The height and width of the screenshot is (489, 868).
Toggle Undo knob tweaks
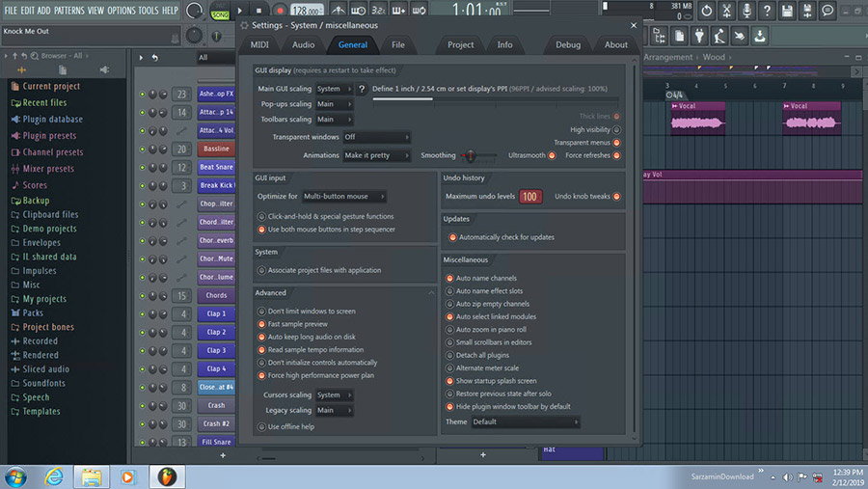pos(616,197)
